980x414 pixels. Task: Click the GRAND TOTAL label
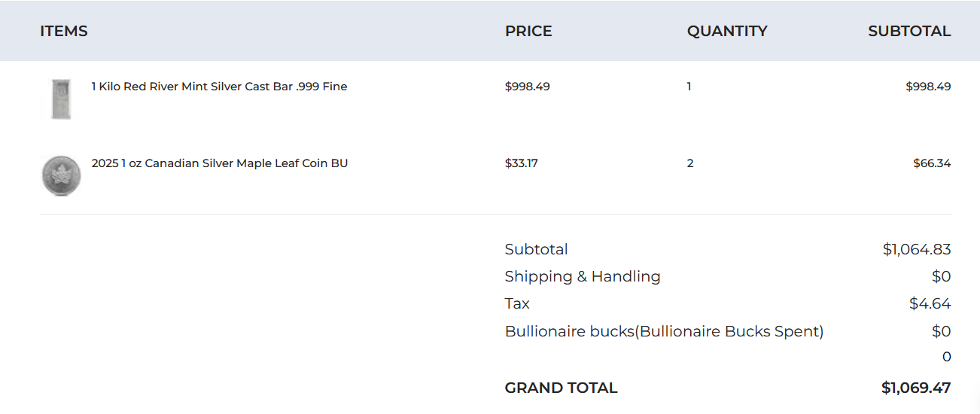pos(561,388)
